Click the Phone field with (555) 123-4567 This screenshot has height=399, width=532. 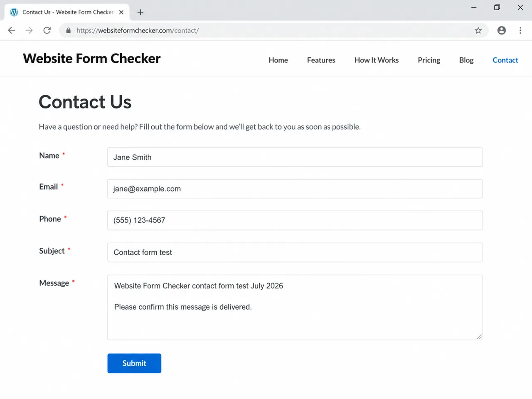[295, 220]
